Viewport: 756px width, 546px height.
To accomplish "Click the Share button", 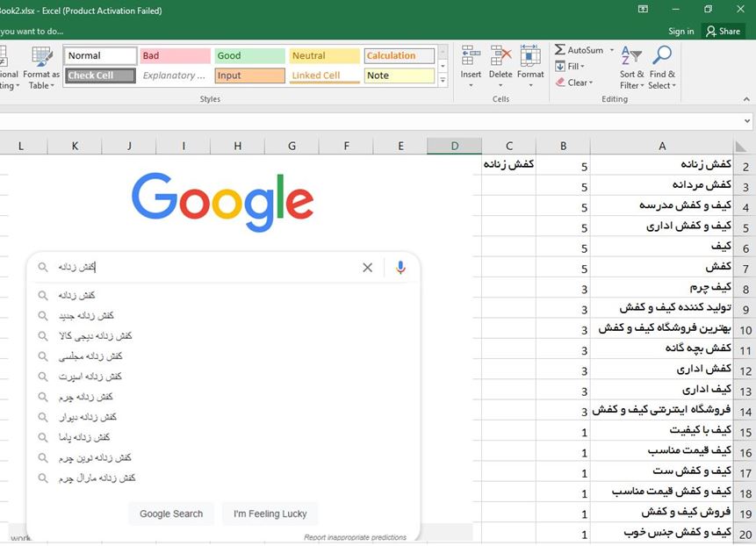I will (x=723, y=32).
